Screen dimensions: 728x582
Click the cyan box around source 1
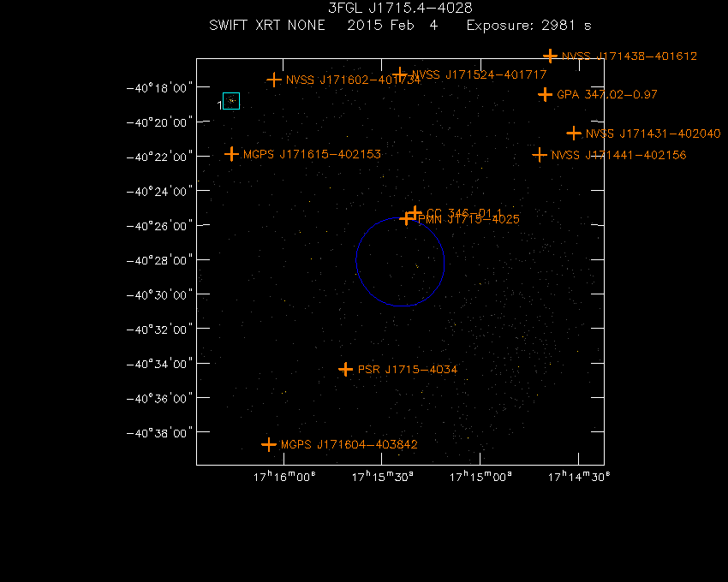pos(231,101)
